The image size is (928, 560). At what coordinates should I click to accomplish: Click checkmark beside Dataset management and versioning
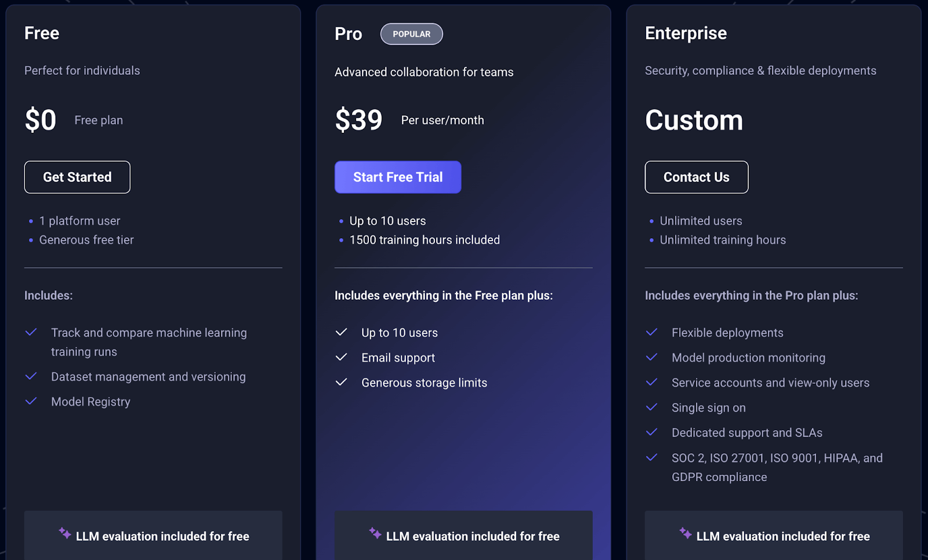click(31, 376)
